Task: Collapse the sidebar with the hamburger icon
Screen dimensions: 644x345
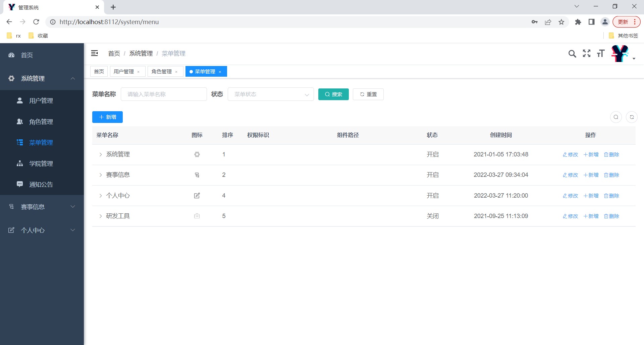Action: click(x=95, y=53)
